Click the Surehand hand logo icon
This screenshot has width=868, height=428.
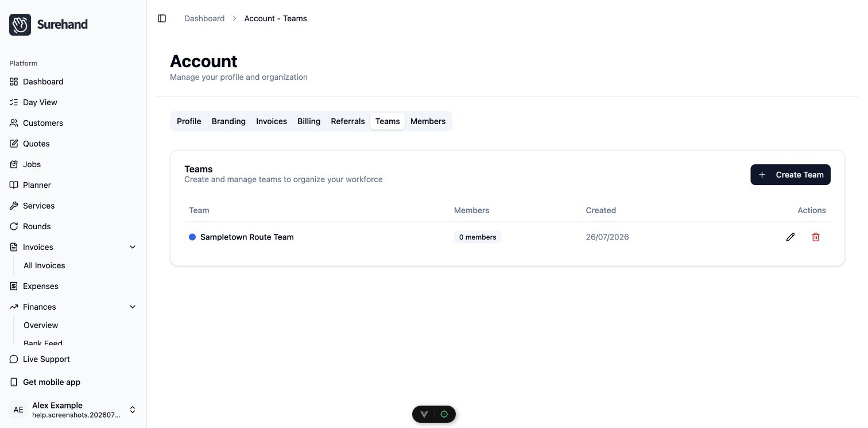20,25
